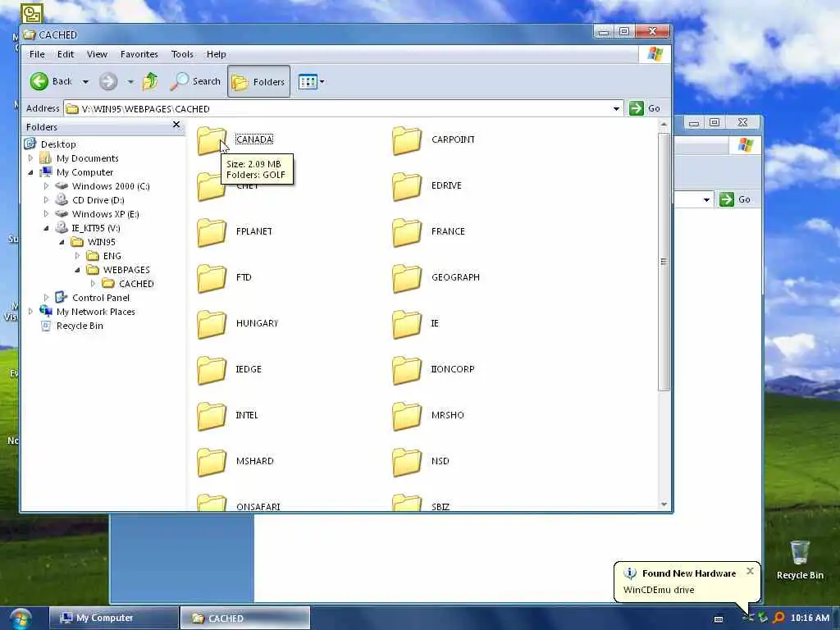Expand the CD Drive (D:) node
This screenshot has width=840, height=630.
[46, 200]
